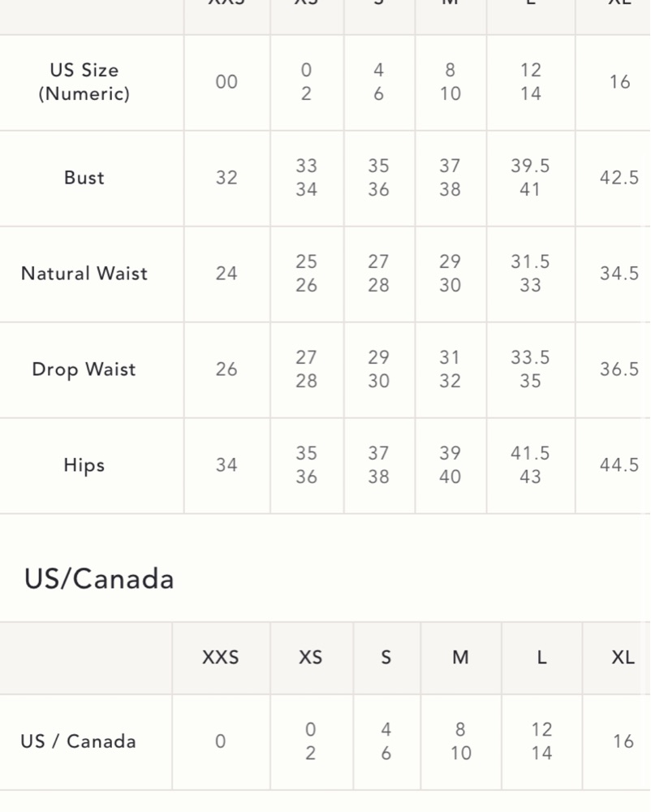Select the Hips row label
The width and height of the screenshot is (651, 812).
coord(84,465)
